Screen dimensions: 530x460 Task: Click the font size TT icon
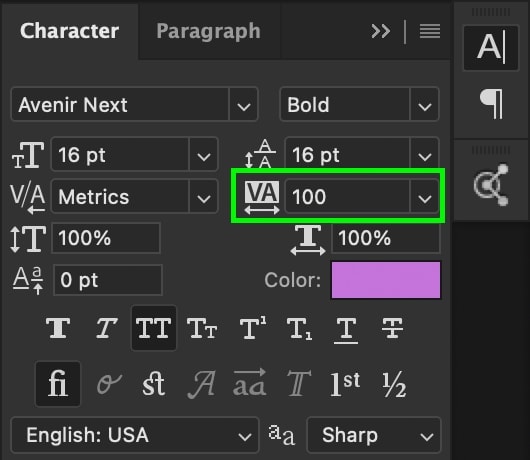coord(28,155)
